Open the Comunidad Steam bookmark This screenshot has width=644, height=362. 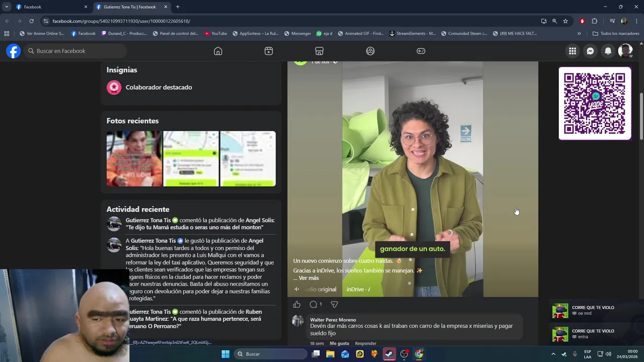tap(464, 34)
